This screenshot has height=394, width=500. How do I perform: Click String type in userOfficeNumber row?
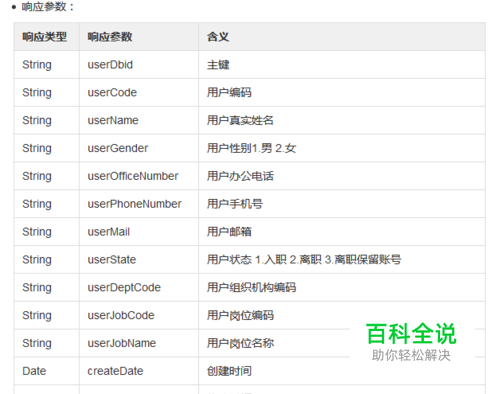(46, 176)
